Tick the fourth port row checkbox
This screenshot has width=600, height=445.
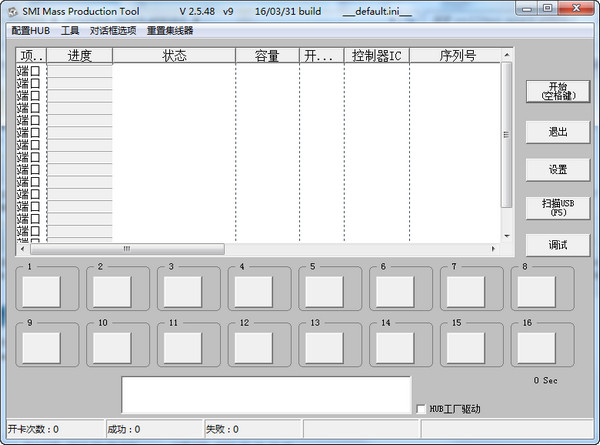tap(35, 108)
